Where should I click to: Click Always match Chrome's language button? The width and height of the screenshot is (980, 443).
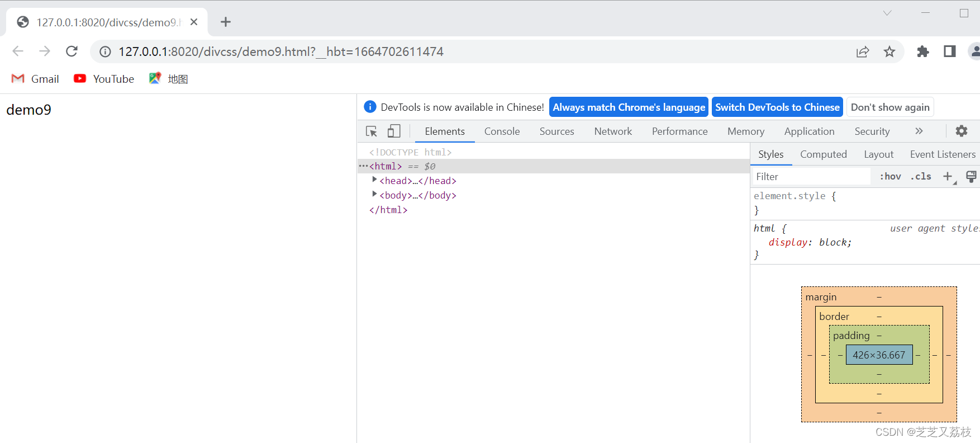pyautogui.click(x=629, y=107)
